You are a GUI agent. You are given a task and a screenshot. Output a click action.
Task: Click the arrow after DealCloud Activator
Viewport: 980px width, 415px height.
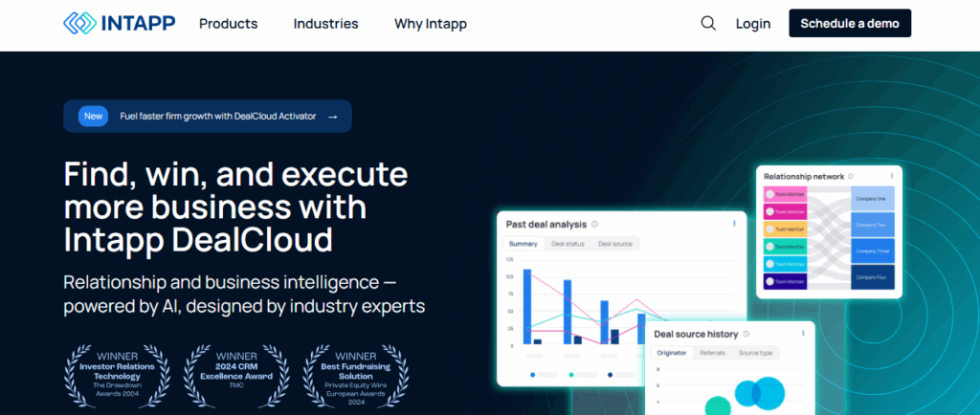(332, 117)
